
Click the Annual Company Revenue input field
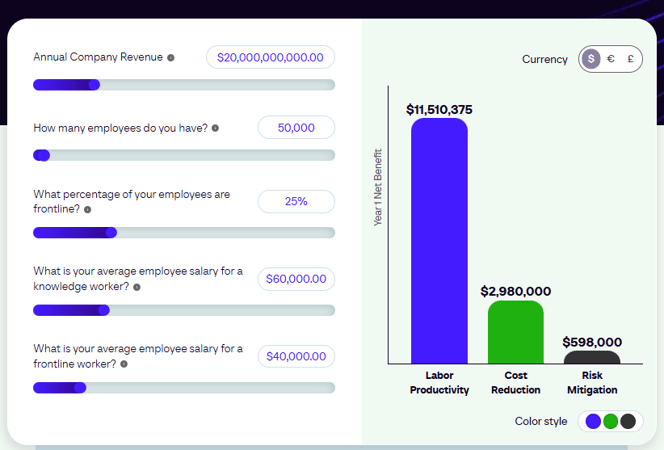tap(270, 57)
